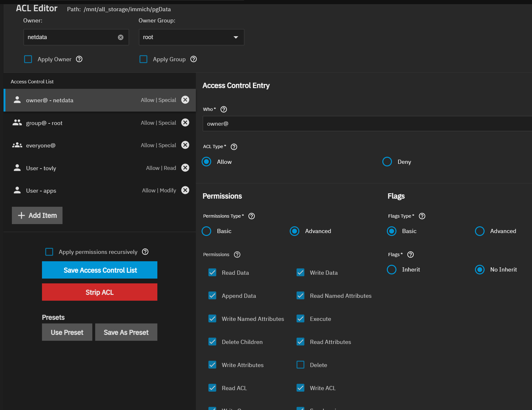Viewport: 532px width, 410px height.
Task: Check the Delete permission
Action: coord(301,365)
